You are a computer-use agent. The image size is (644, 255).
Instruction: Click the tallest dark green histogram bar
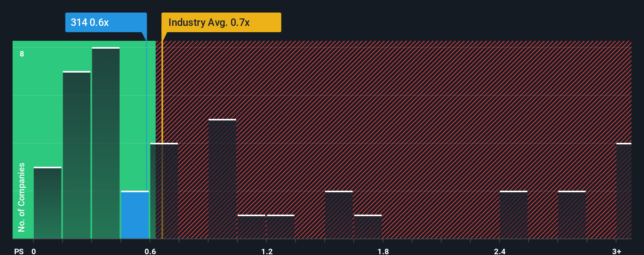pyautogui.click(x=106, y=143)
